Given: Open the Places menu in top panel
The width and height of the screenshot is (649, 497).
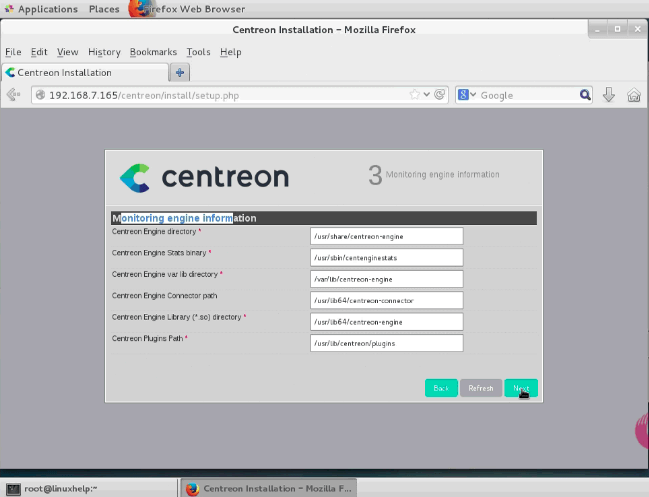Looking at the screenshot, I should (104, 9).
